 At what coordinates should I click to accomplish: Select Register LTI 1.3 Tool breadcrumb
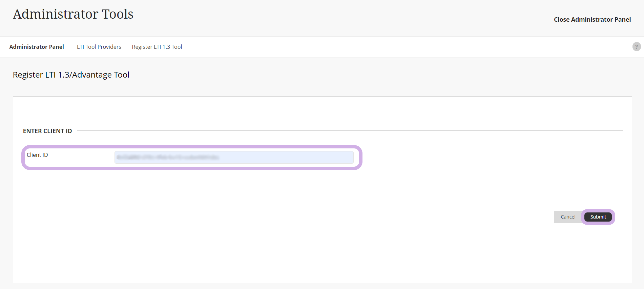tap(157, 47)
